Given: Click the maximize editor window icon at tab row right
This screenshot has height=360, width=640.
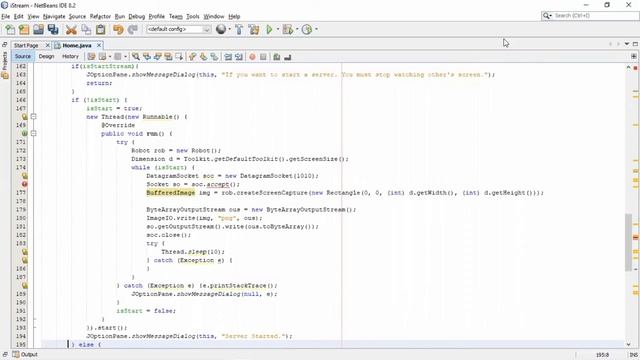Looking at the screenshot, I should pos(635,44).
